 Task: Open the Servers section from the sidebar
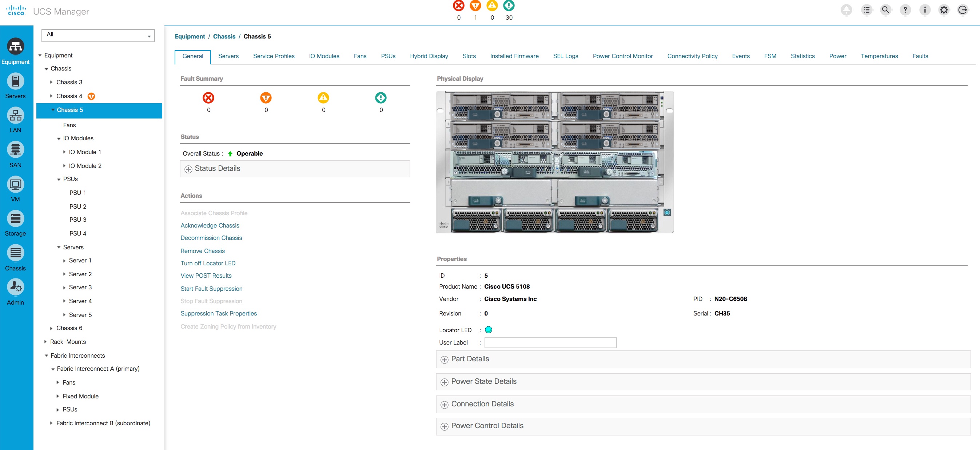(x=16, y=84)
